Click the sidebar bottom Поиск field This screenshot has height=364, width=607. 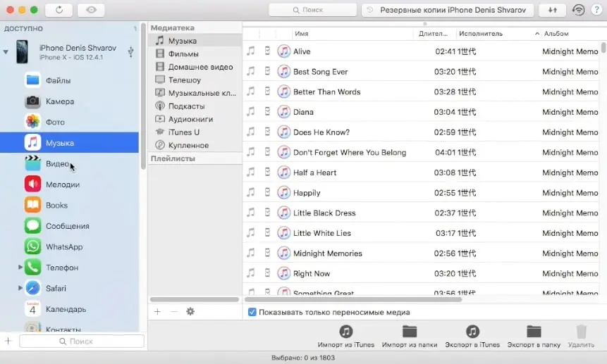[82, 341]
